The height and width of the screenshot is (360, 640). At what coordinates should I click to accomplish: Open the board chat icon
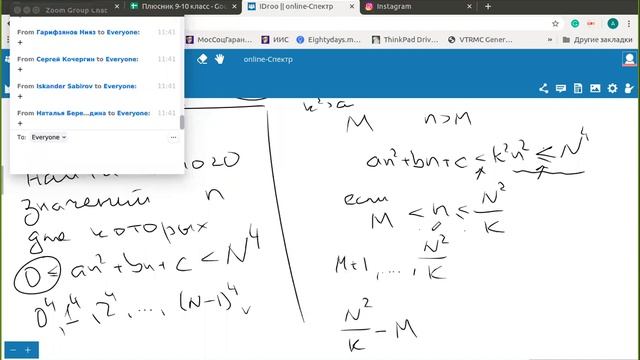[x=561, y=88]
